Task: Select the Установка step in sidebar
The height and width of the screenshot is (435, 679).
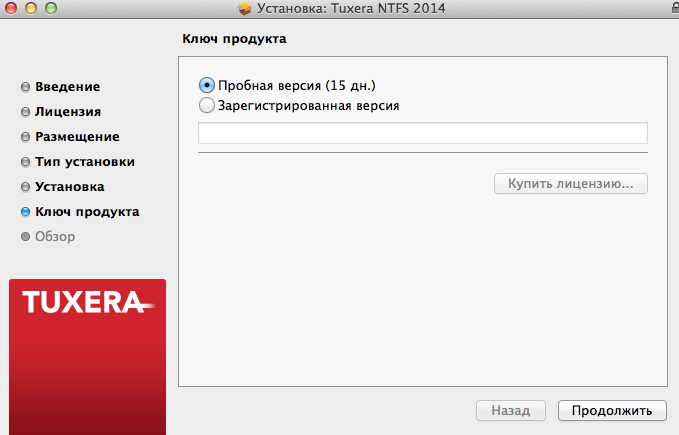Action: (70, 187)
